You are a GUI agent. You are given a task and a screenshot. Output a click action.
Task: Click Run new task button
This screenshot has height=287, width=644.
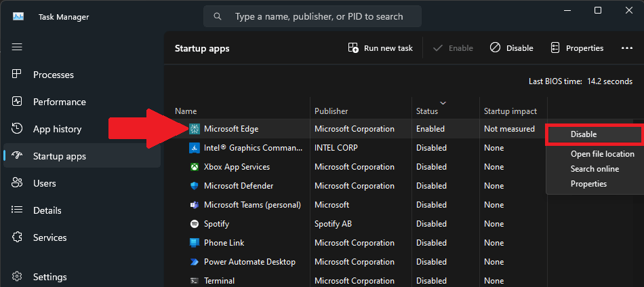click(380, 48)
